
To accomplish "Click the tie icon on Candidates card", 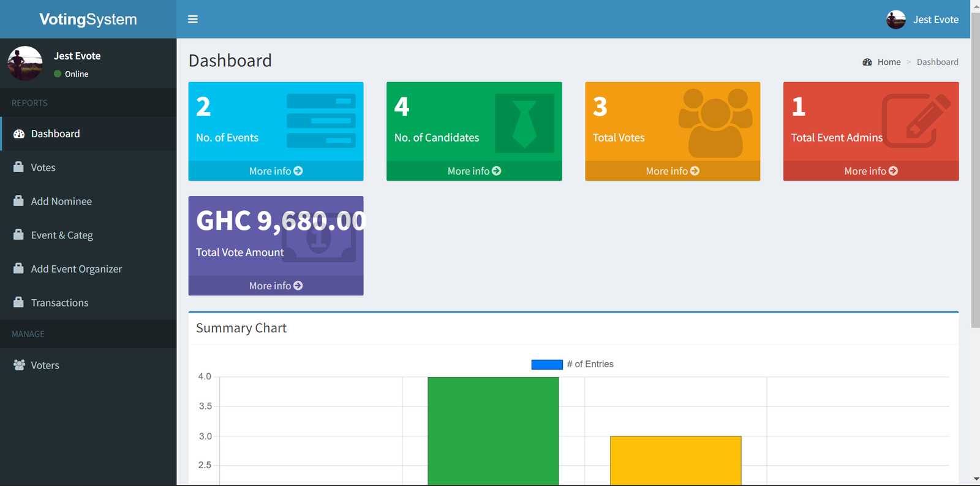I will click(524, 123).
